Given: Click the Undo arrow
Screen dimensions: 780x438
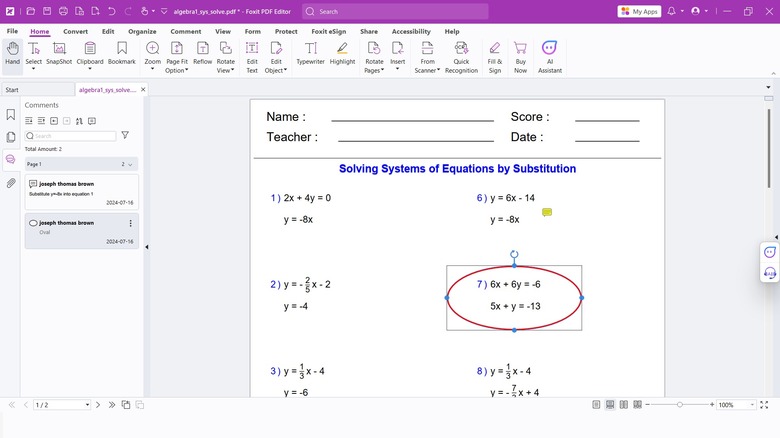Looking at the screenshot, I should pos(111,11).
